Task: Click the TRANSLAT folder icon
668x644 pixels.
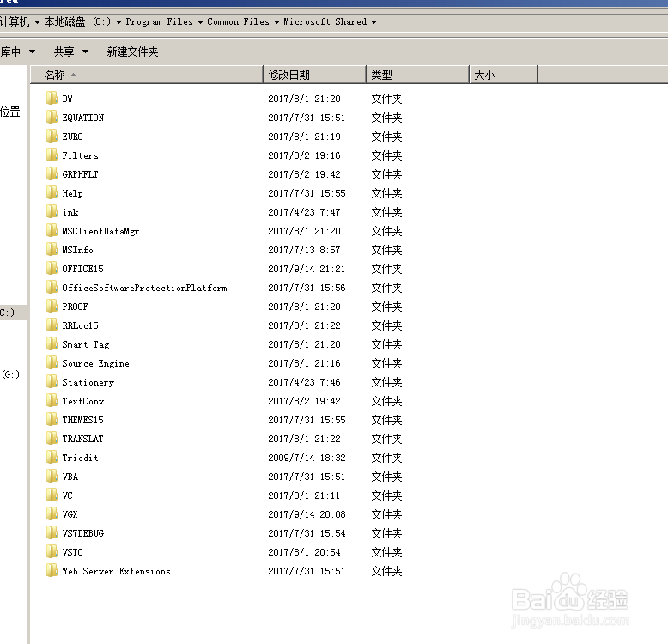Action: (52, 438)
